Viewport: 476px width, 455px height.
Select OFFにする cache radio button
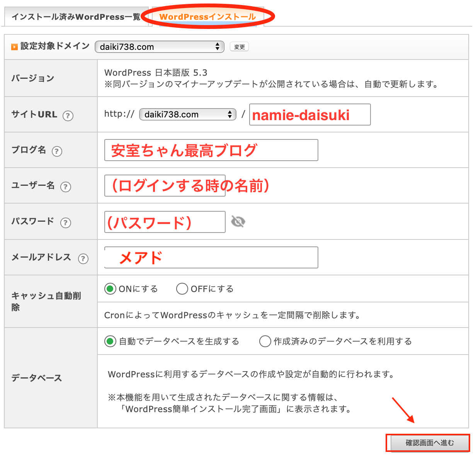(182, 289)
